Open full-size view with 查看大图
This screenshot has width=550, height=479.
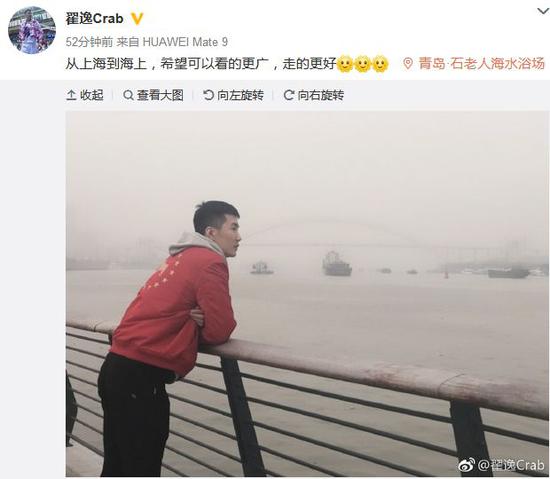(153, 95)
